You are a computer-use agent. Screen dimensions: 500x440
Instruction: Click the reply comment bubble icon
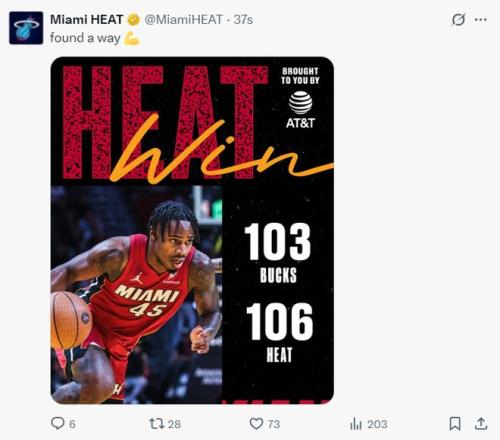58,423
